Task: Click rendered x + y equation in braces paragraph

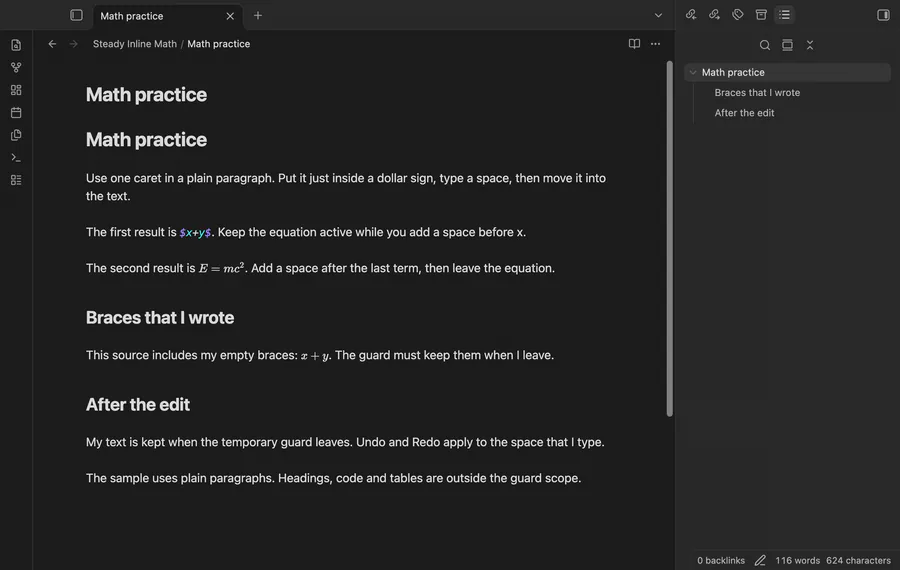Action: click(x=315, y=356)
